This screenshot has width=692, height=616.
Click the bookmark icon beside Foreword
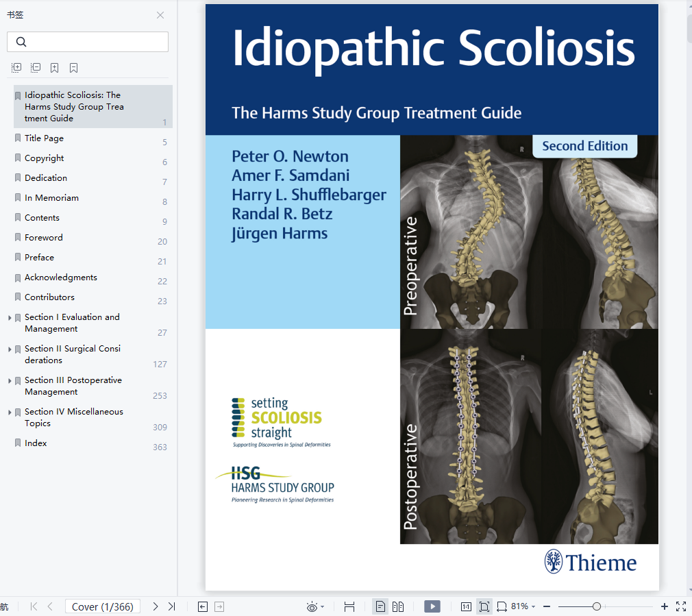click(x=18, y=237)
